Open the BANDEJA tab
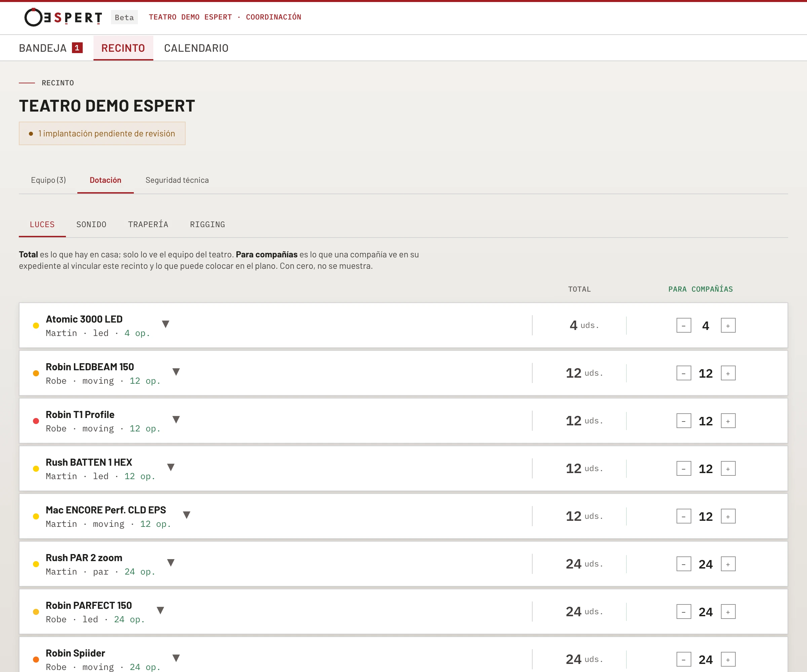This screenshot has width=807, height=672. 51,48
